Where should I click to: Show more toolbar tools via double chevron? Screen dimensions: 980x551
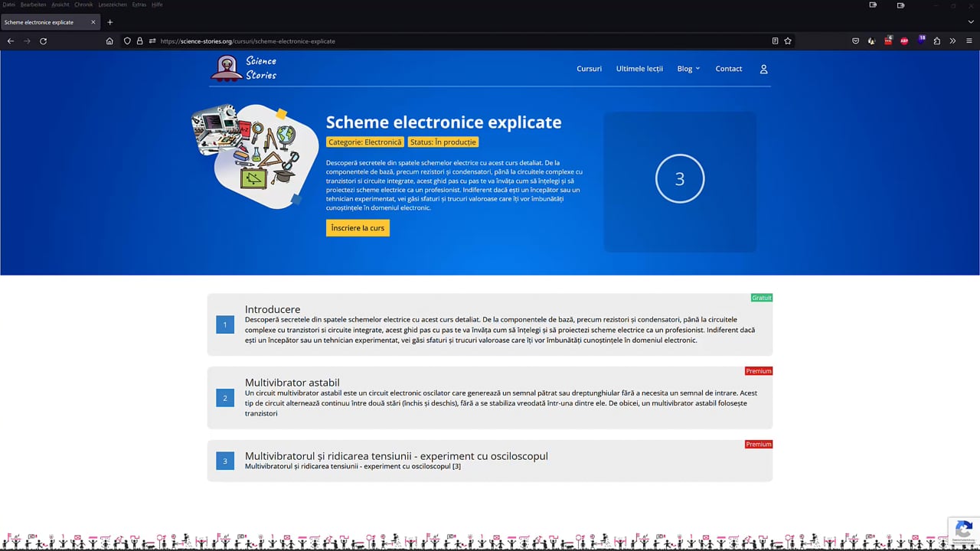click(952, 41)
